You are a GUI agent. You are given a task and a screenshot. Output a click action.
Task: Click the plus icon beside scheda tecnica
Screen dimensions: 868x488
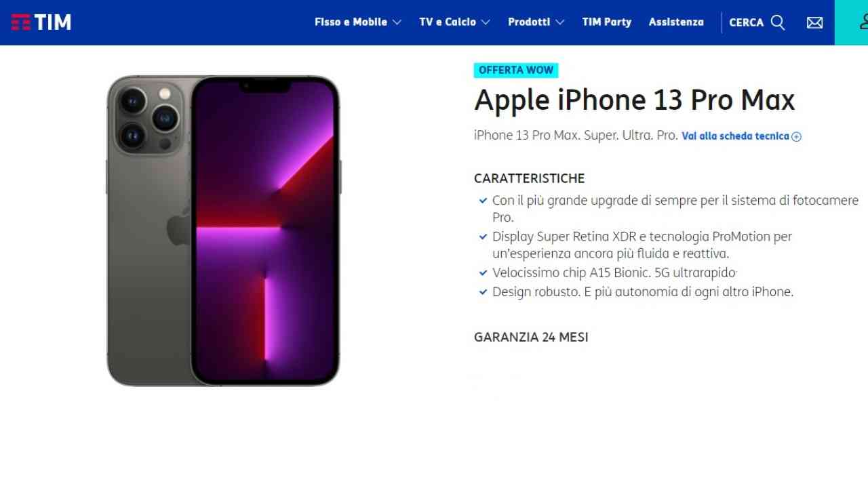(x=797, y=136)
